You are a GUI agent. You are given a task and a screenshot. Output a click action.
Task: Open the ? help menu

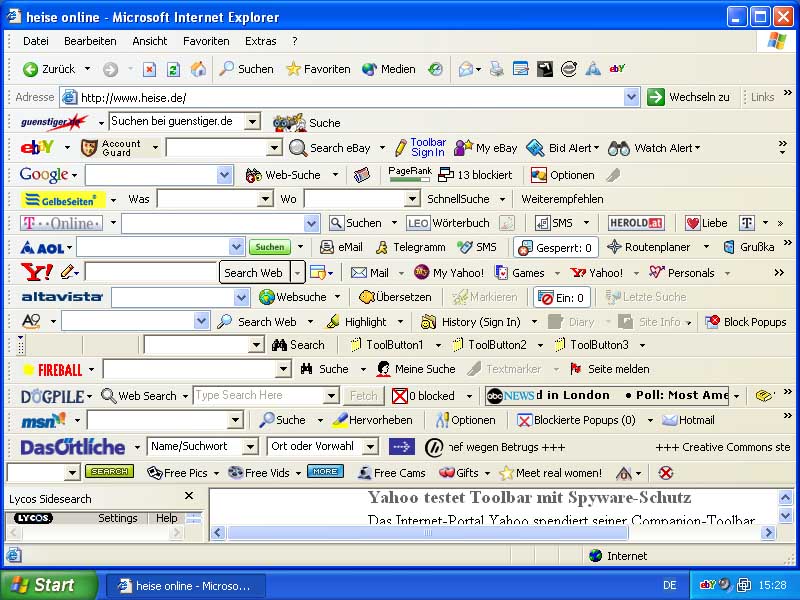(295, 41)
